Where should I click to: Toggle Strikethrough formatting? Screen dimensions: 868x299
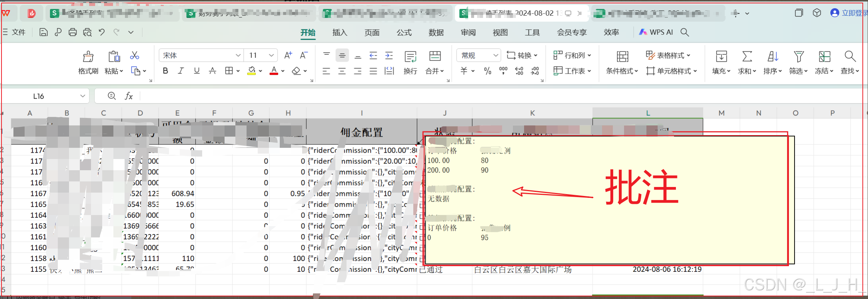tap(212, 71)
